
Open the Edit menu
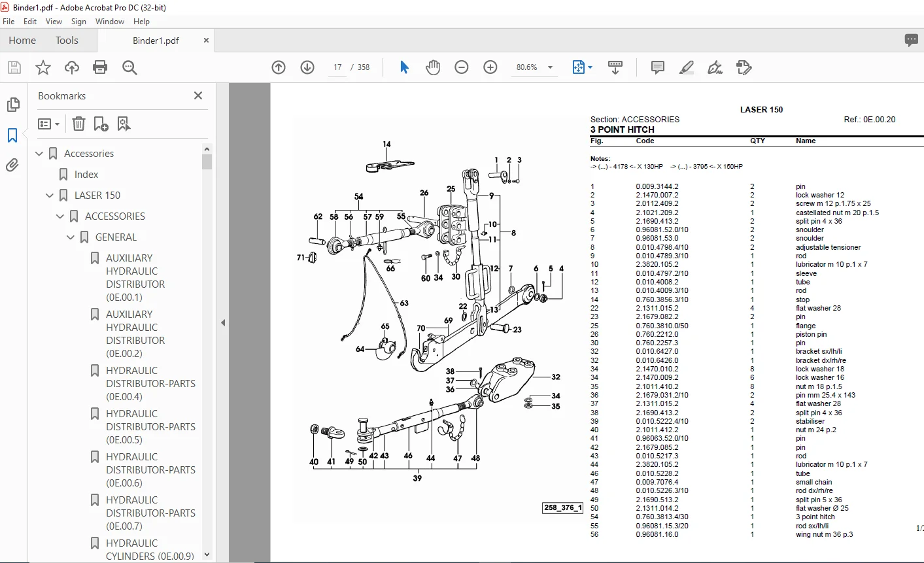(x=30, y=22)
